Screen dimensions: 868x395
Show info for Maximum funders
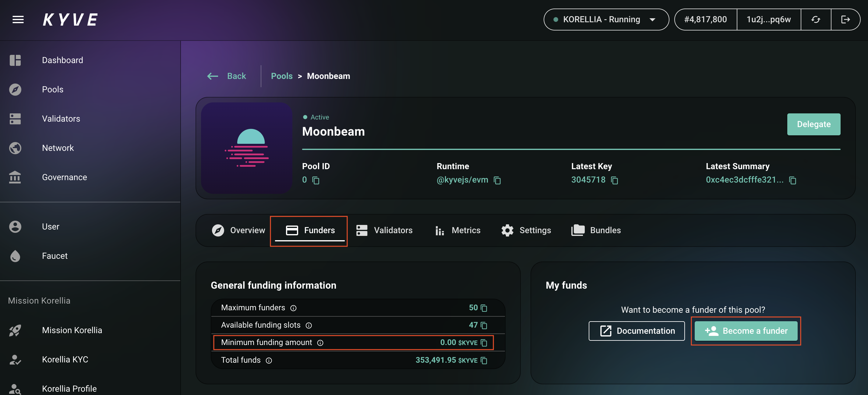pos(293,308)
